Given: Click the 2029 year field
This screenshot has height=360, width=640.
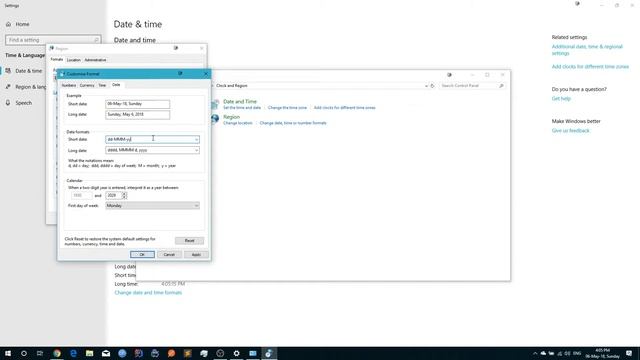Looking at the screenshot, I should pyautogui.click(x=113, y=196).
